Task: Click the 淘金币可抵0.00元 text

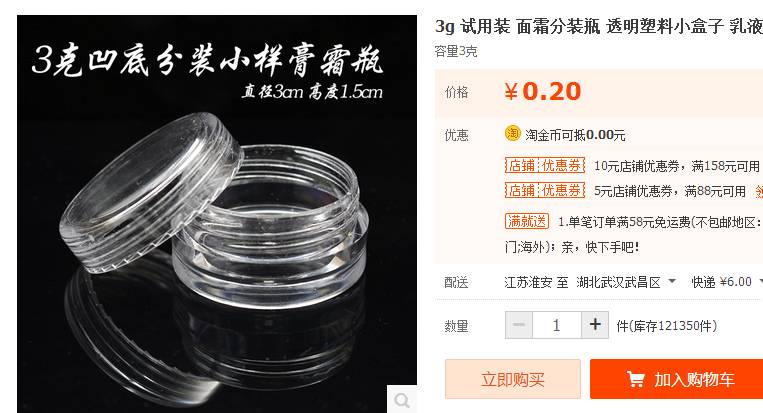Action: point(575,135)
